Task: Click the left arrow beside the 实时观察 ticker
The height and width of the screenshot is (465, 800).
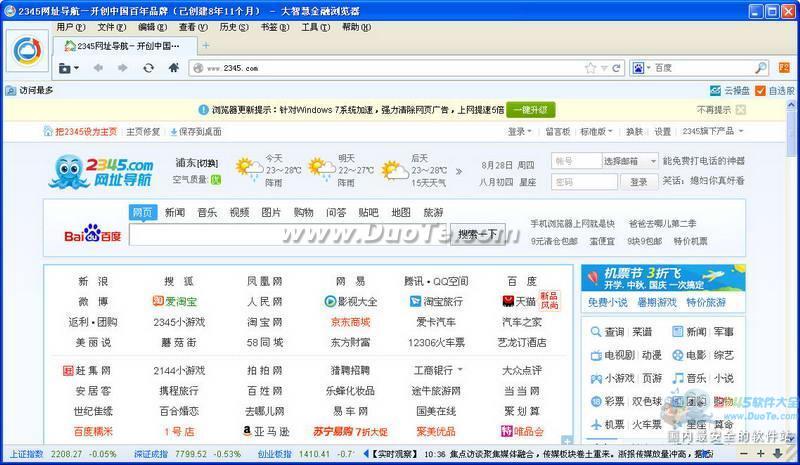Action: point(366,453)
